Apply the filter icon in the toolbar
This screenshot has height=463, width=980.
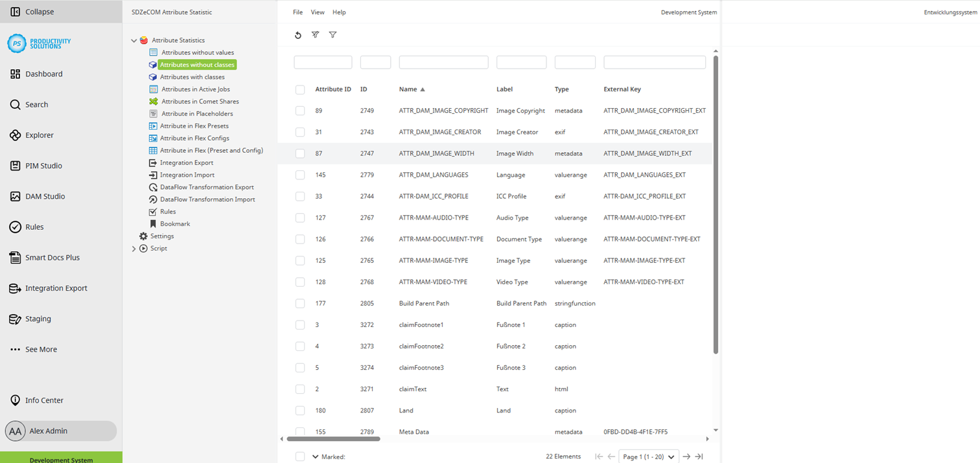[332, 35]
